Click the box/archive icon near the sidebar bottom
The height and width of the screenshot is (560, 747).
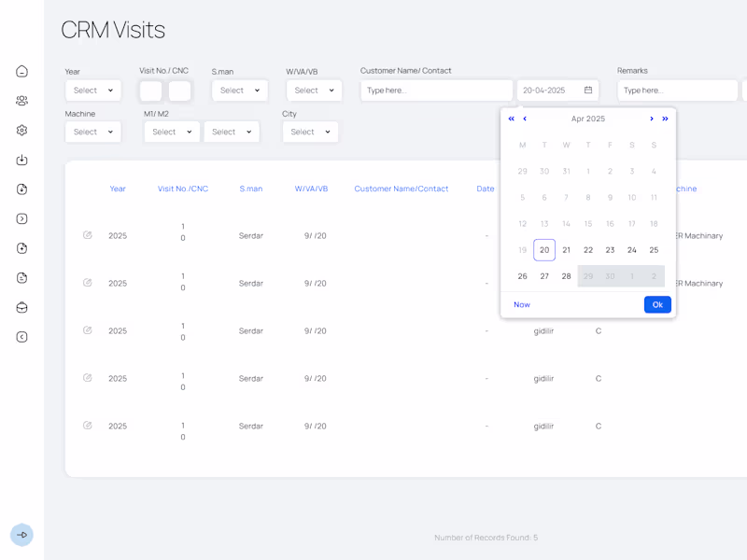coord(21,307)
